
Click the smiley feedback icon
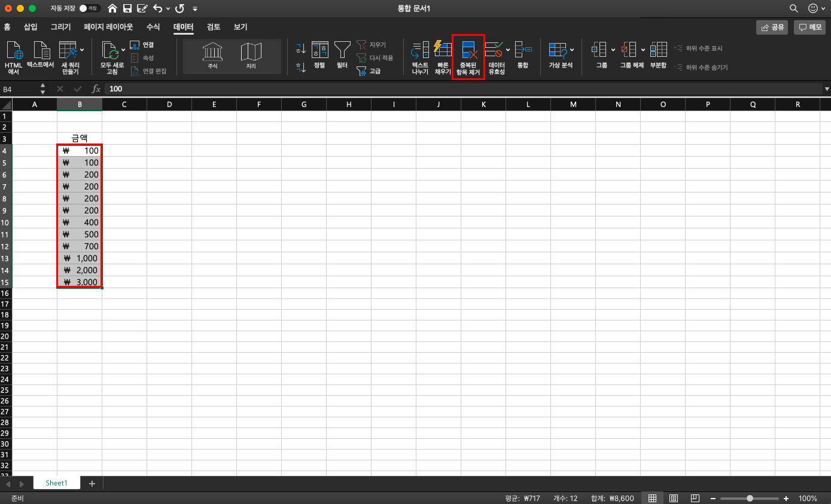point(812,8)
